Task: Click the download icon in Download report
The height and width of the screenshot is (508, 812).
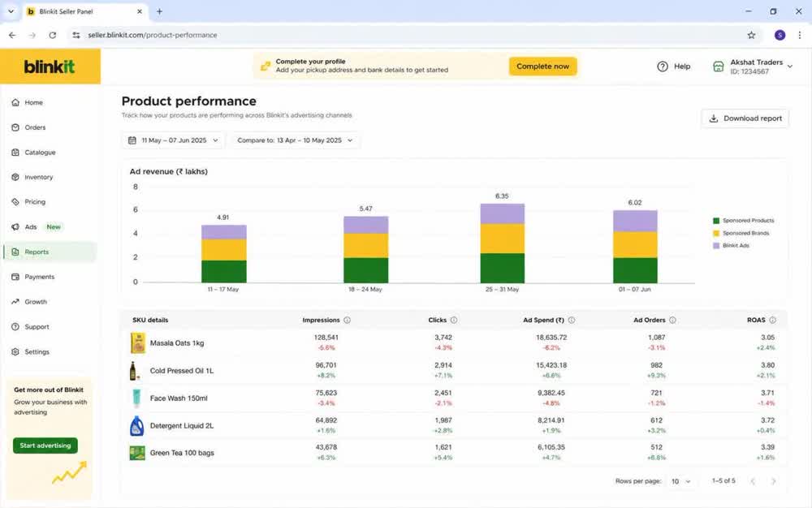Action: [x=714, y=118]
